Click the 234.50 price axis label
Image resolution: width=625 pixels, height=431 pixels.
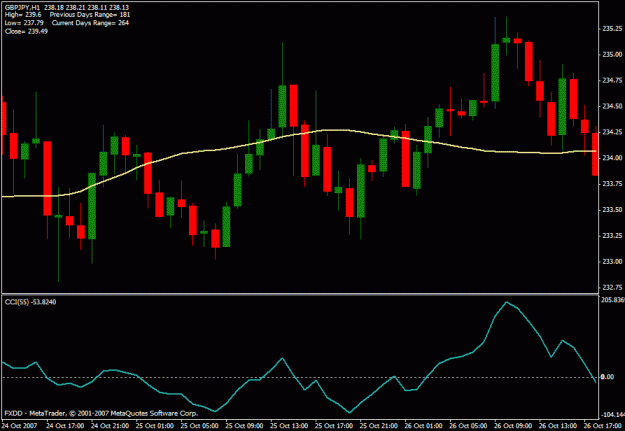612,106
